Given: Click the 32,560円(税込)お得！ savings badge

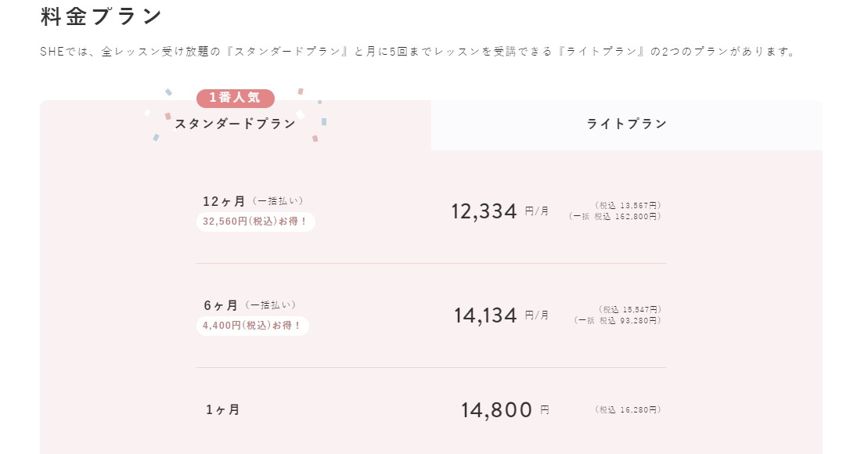Looking at the screenshot, I should [255, 222].
